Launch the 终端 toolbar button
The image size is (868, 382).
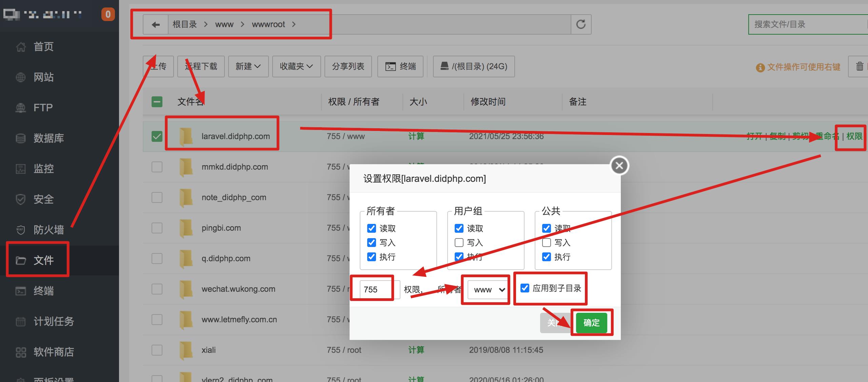[400, 66]
